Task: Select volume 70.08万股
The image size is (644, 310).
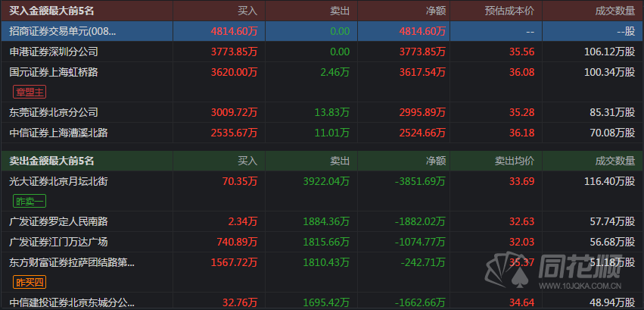Action: 612,133
